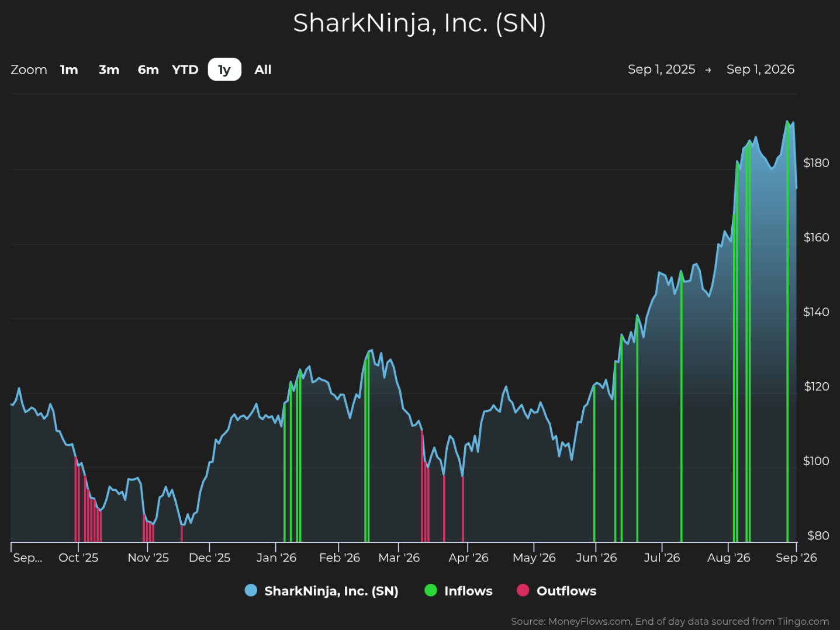
Task: Click the mid-July green inflow bar
Action: pos(681,407)
